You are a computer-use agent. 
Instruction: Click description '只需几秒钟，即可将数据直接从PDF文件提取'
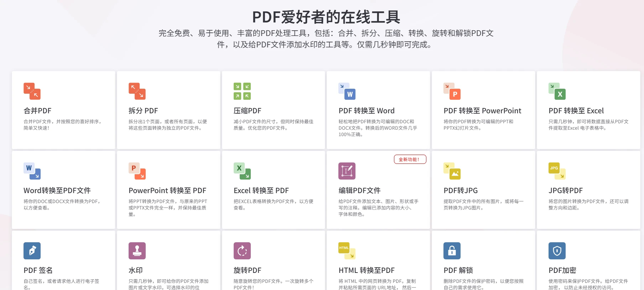[588, 125]
